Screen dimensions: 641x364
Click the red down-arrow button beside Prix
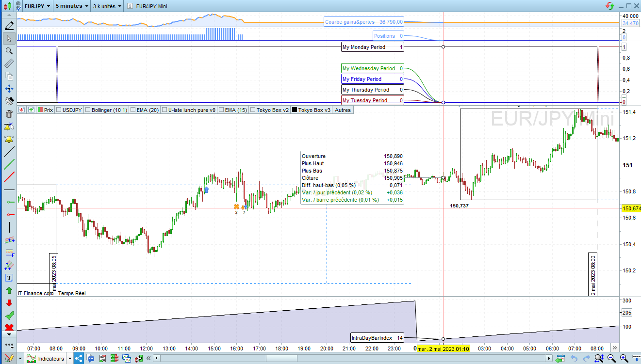pyautogui.click(x=21, y=110)
